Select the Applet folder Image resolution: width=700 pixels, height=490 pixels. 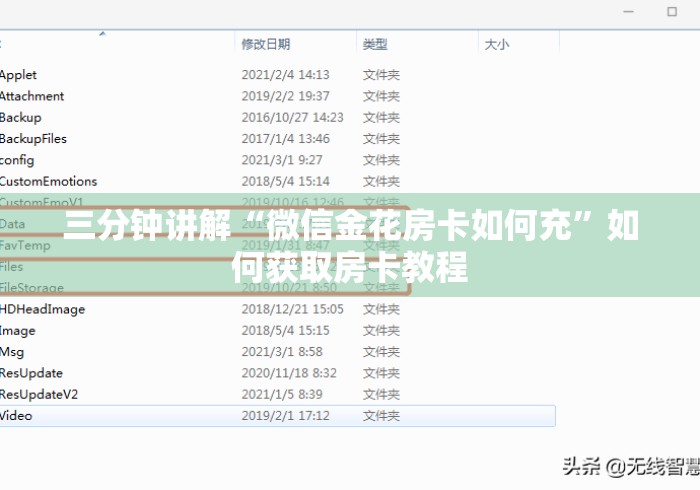pos(18,75)
